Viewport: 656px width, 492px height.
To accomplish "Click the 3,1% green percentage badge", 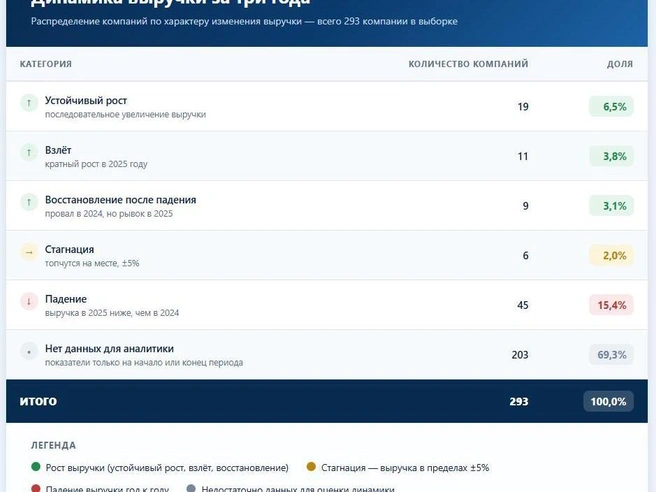I will pos(611,206).
